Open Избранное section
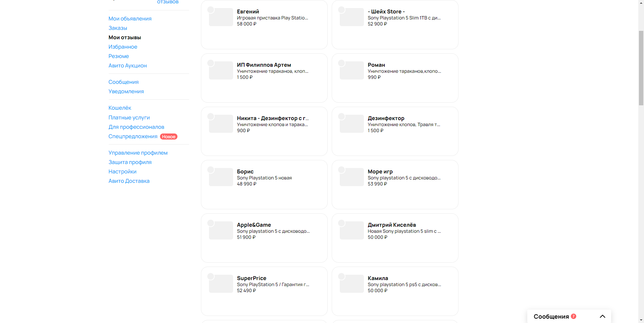 tap(123, 47)
